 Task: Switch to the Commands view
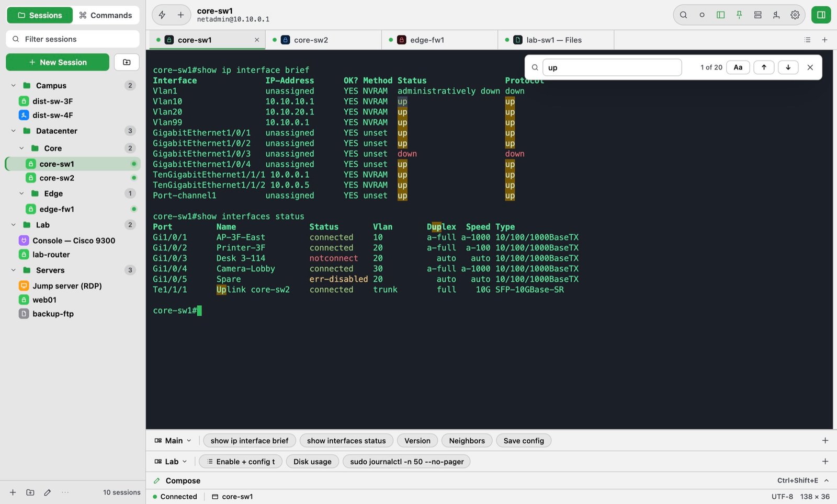(106, 15)
